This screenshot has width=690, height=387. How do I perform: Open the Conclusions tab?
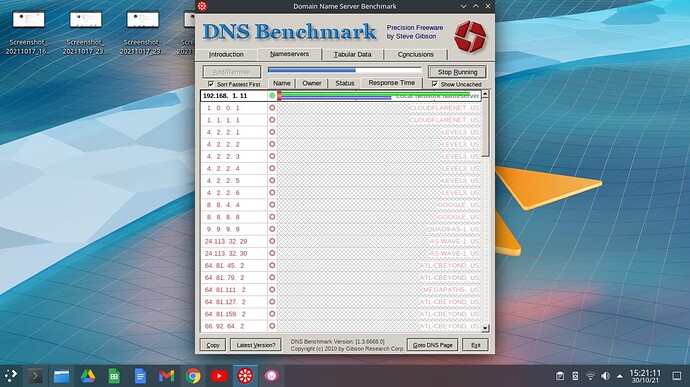(x=415, y=55)
